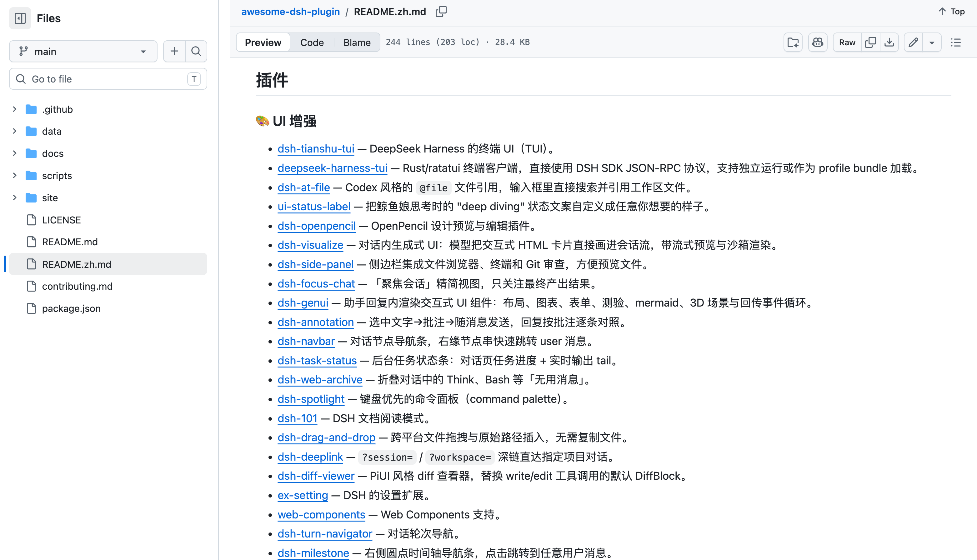The height and width of the screenshot is (560, 977).
Task: Switch to the Blame tab
Action: coord(357,42)
